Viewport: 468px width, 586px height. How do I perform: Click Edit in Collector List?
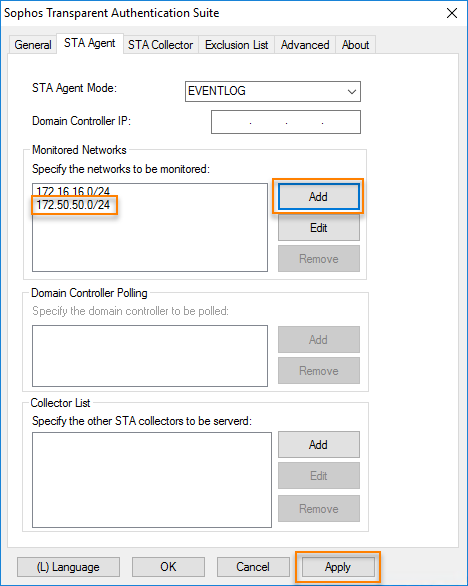pos(319,476)
